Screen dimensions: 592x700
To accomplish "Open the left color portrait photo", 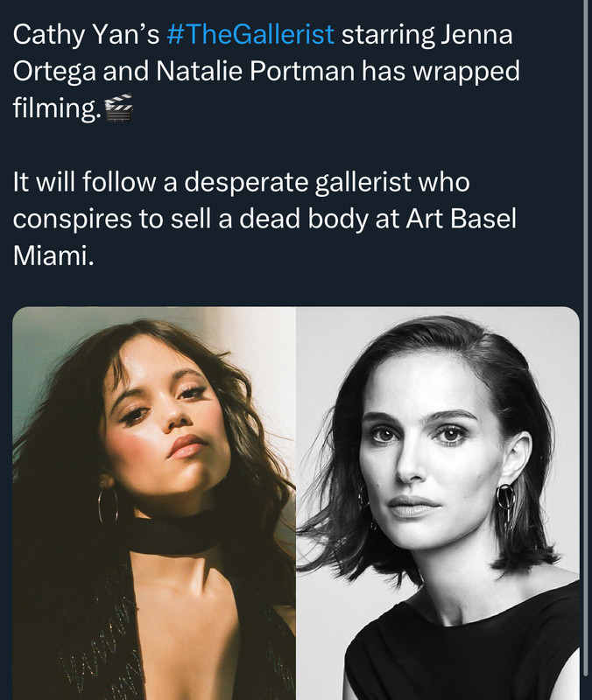I will pos(154,503).
